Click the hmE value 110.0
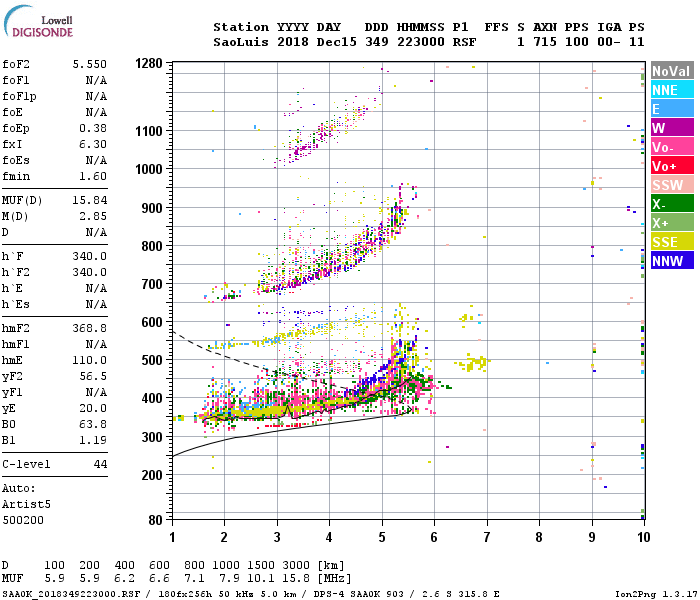This screenshot has height=600, width=700. tap(90, 361)
